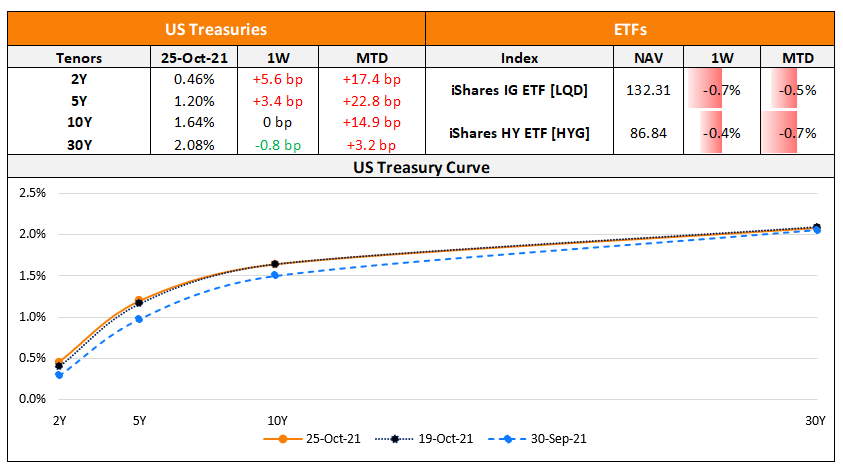Click the orange 25-Oct-21 legend marker
The width and height of the screenshot is (843, 472).
click(283, 439)
